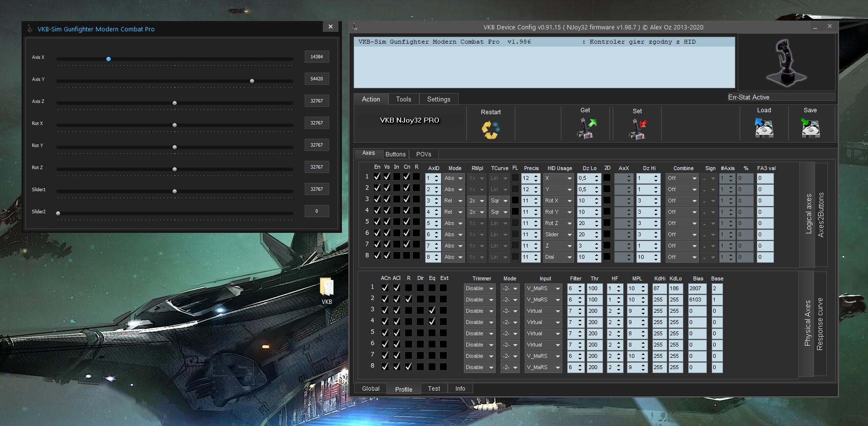The height and width of the screenshot is (426, 868).
Task: Toggle ACl checkbox for physical axis 6
Action: (x=397, y=344)
